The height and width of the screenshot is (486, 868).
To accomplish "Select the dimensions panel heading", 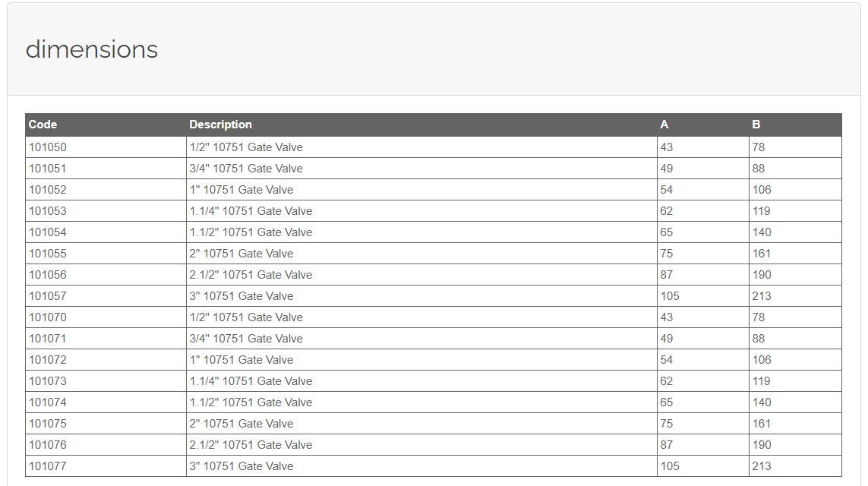I will point(92,49).
